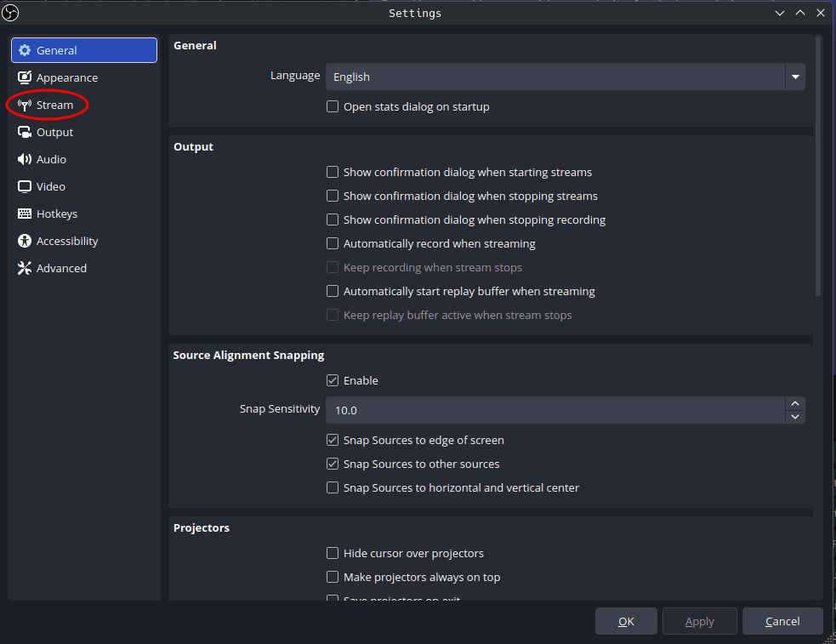Screen dimensions: 836x644
Task: Click the title bar roll-down chevron
Action: pyautogui.click(x=780, y=13)
